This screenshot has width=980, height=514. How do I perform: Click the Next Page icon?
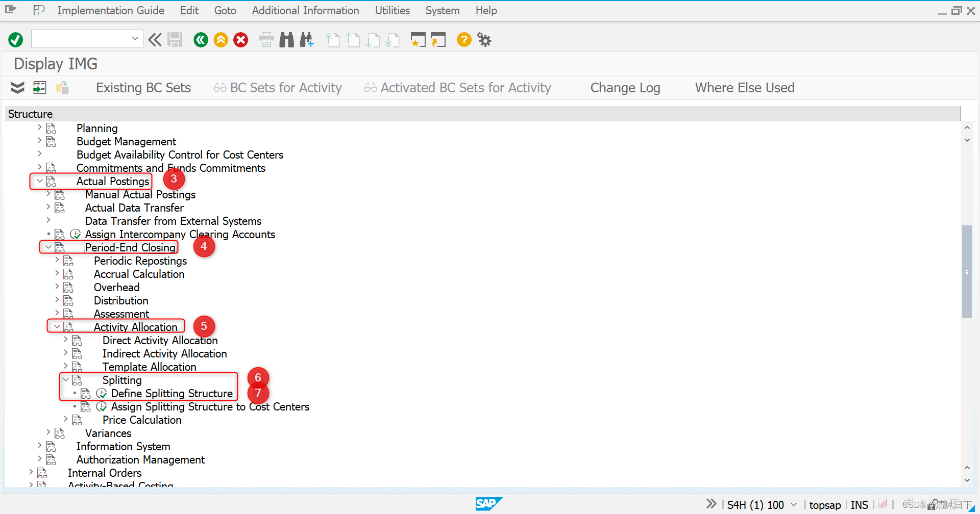pyautogui.click(x=373, y=39)
